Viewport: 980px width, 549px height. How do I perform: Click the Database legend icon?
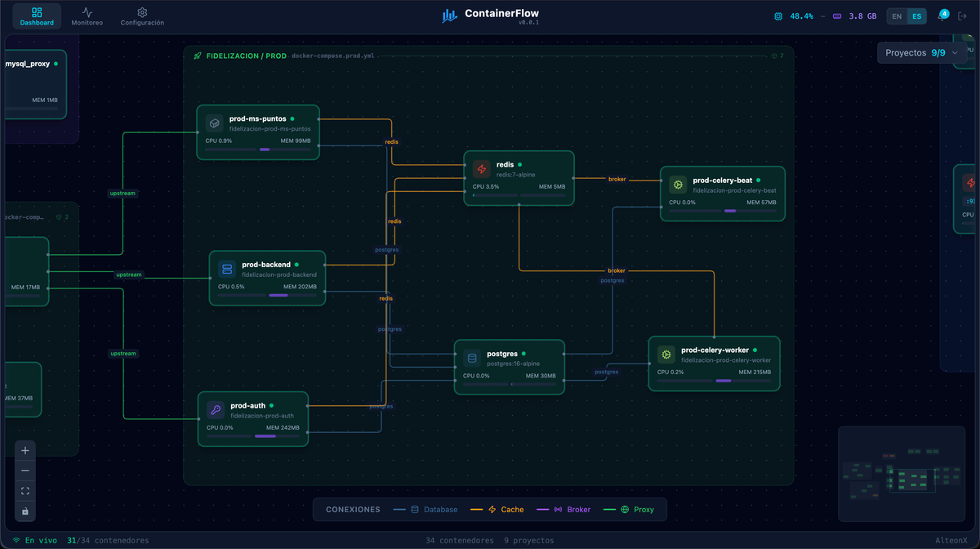pyautogui.click(x=414, y=510)
